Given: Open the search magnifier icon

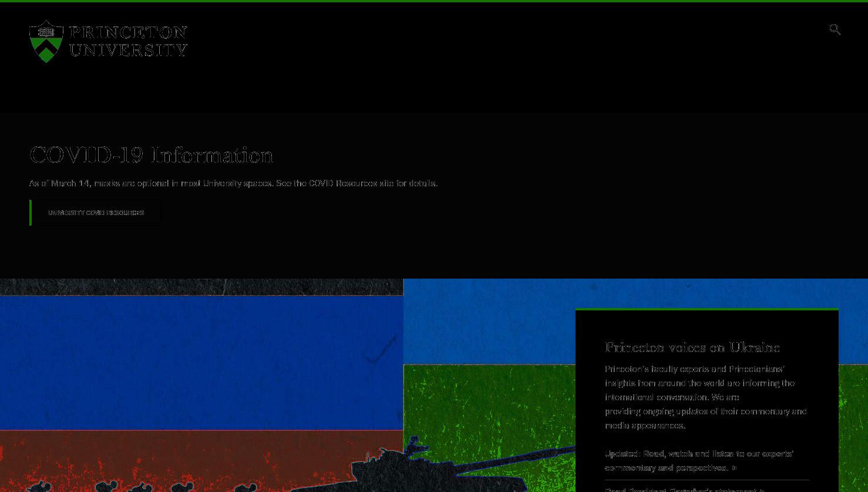Looking at the screenshot, I should [x=835, y=29].
